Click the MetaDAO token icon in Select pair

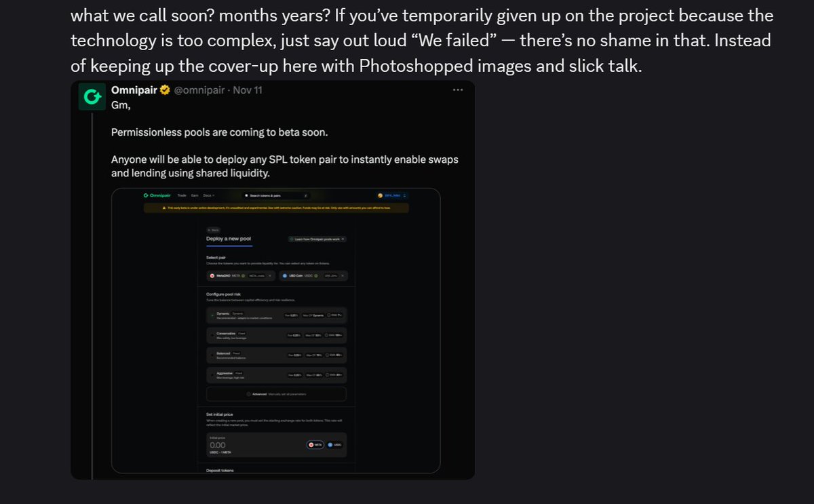(x=212, y=275)
